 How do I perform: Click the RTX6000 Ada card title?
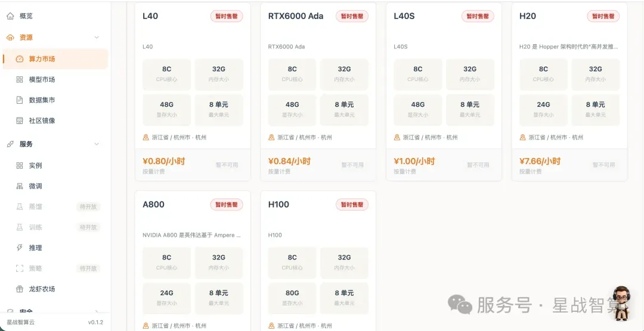pyautogui.click(x=296, y=16)
